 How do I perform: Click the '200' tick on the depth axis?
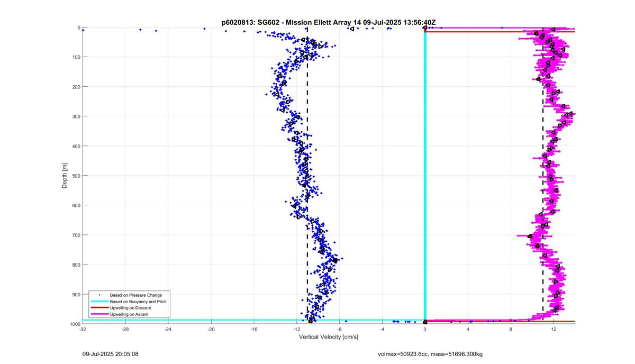tap(76, 87)
